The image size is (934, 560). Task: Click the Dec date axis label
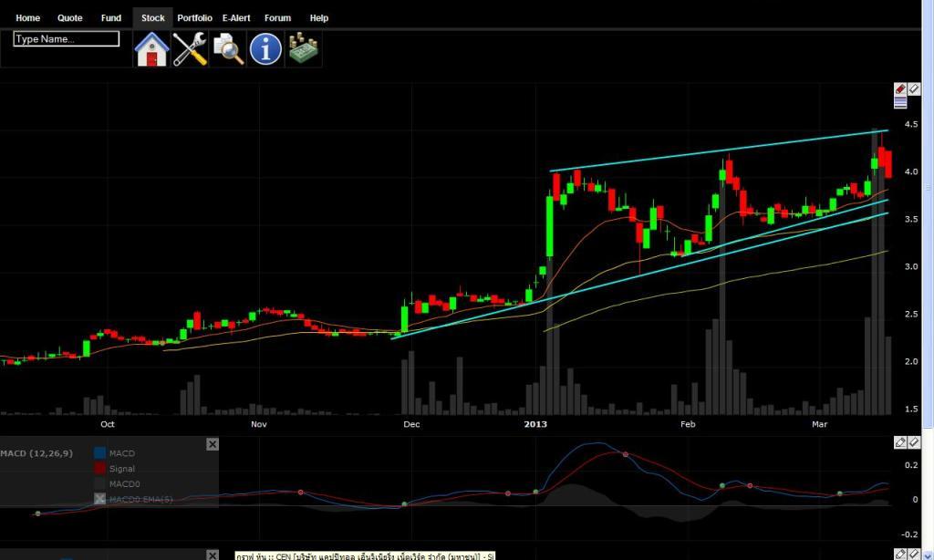click(x=411, y=424)
